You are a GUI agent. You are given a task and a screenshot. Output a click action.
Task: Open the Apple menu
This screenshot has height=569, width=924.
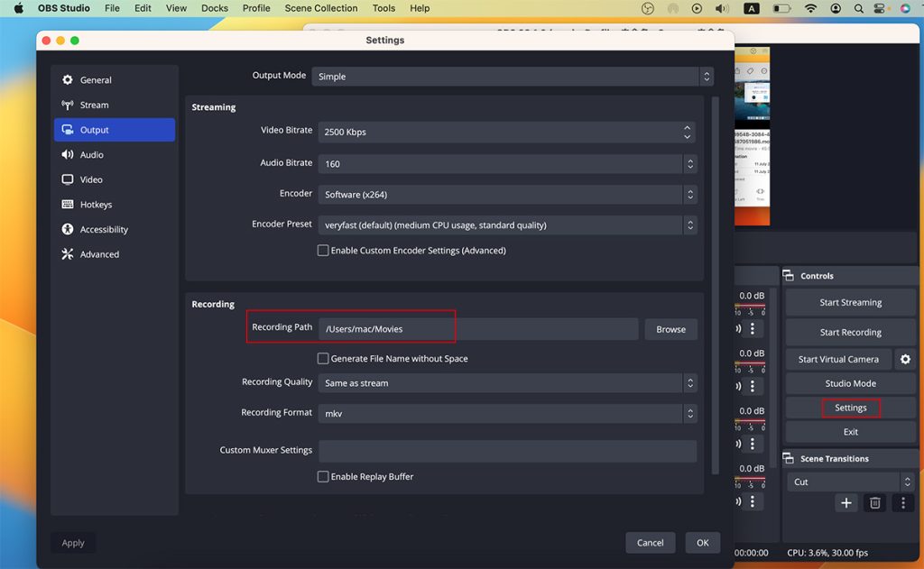click(18, 8)
